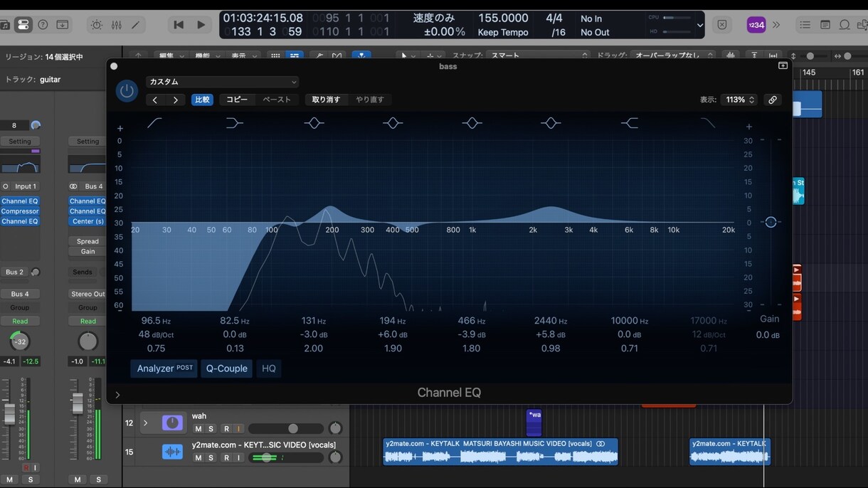
Task: Open the mixer icon in toolbar
Action: [117, 25]
